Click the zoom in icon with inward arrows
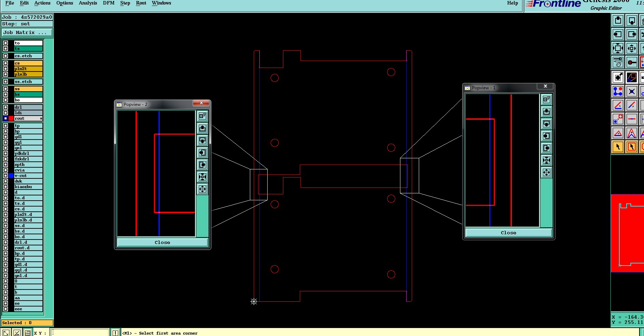This screenshot has width=644, height=336. pos(618,48)
